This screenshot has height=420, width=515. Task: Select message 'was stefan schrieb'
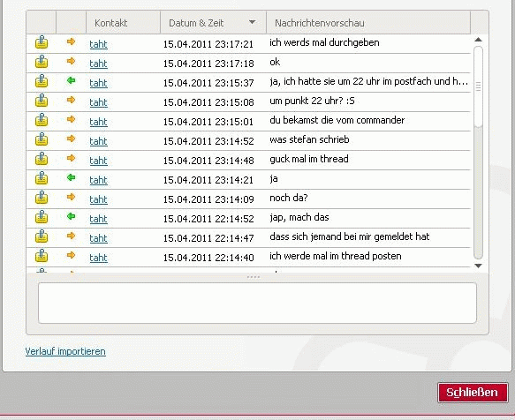tap(309, 139)
